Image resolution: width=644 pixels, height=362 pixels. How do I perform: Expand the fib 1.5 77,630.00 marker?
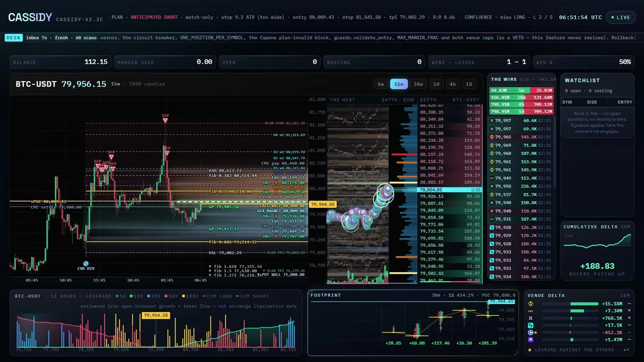(x=233, y=271)
